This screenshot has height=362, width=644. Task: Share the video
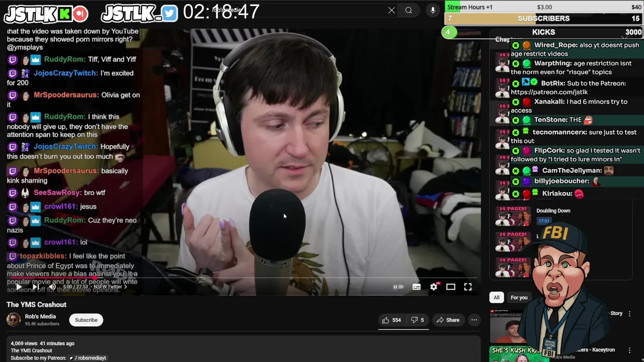point(448,320)
